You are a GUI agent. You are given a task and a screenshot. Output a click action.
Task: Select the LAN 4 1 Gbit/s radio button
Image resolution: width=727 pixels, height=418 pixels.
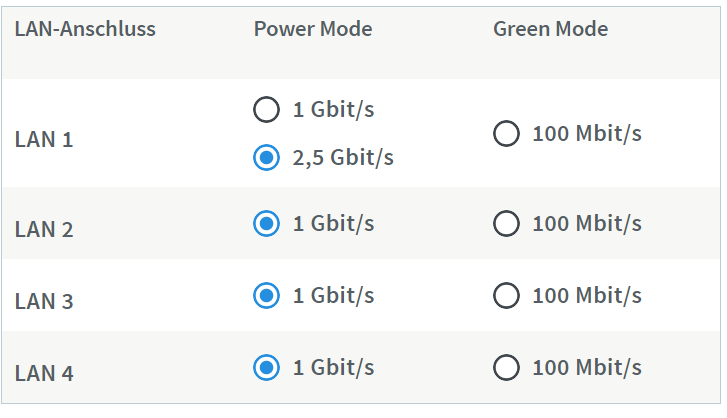click(x=266, y=367)
